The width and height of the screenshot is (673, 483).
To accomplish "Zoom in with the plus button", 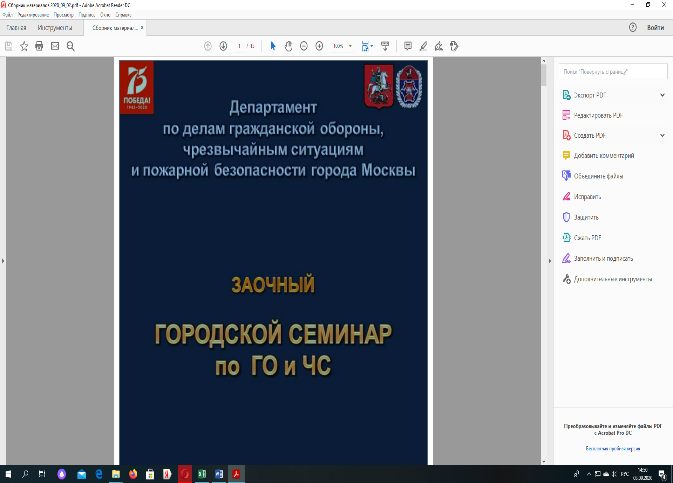I will [x=319, y=46].
